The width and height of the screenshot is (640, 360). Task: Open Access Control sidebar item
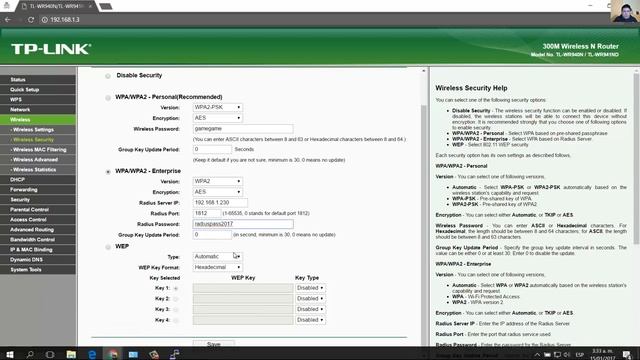point(38,220)
